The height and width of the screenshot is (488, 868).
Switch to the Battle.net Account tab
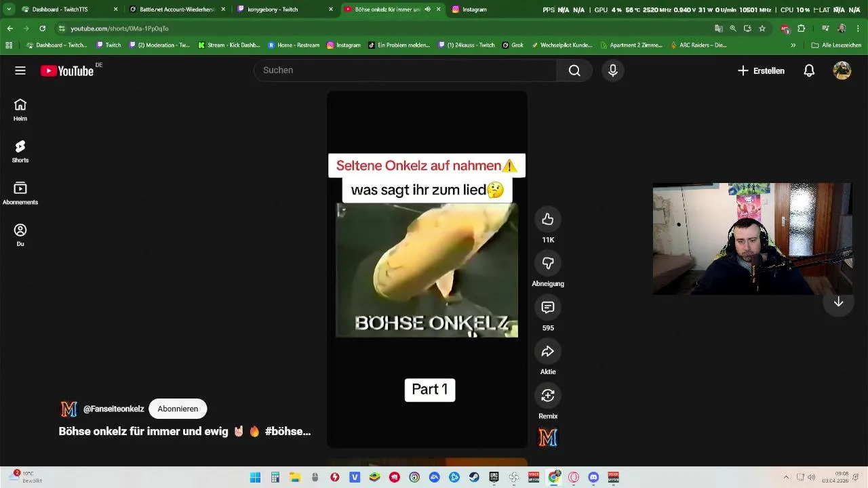tap(177, 9)
